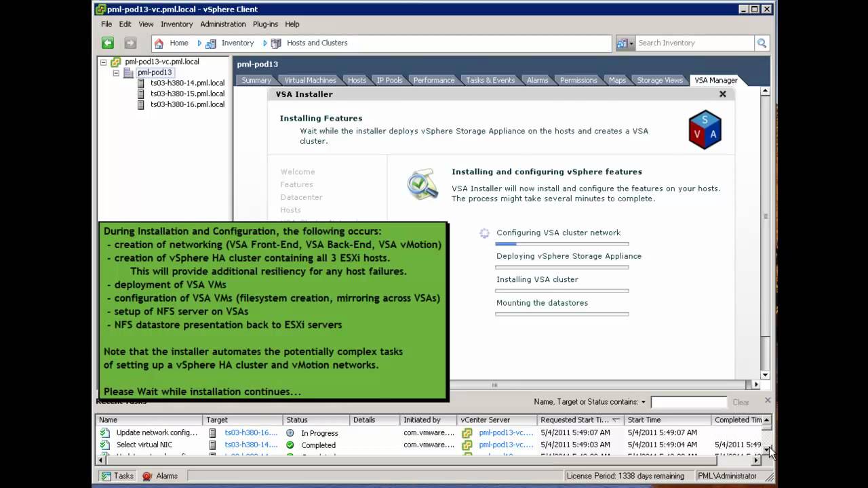Click the install checklist magnifier icon
Viewport: 868px width, 488px height.
pyautogui.click(x=422, y=184)
